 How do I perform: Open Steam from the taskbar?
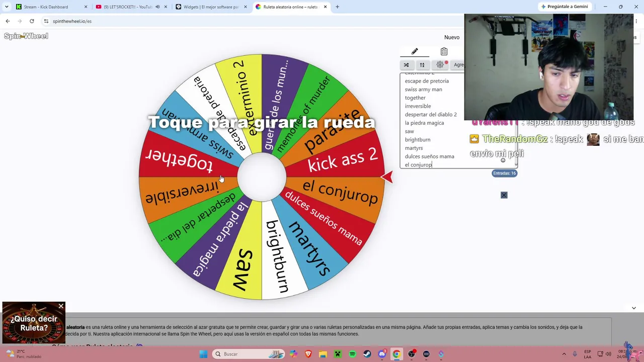pyautogui.click(x=367, y=354)
